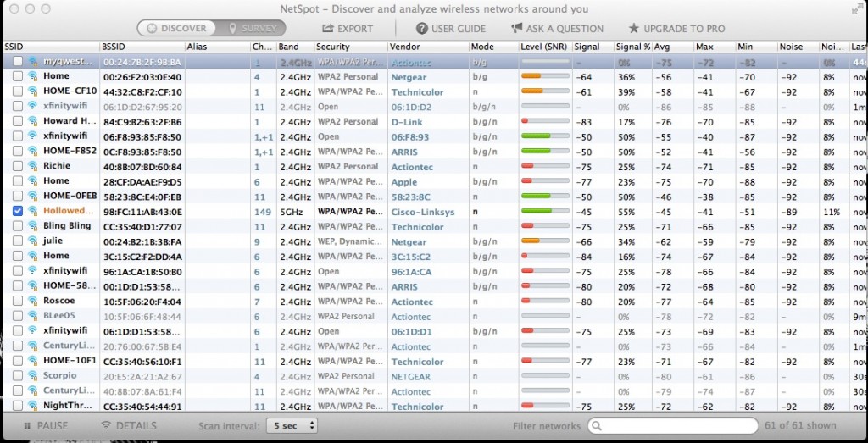Viewport: 868px width, 443px height.
Task: Toggle full screen with corner arrows icon
Action: (857, 8)
